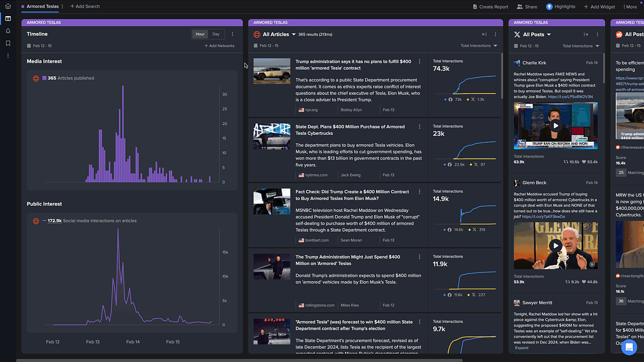Click the nytimes.com article thumbnail
This screenshot has height=362, width=644.
tap(272, 136)
